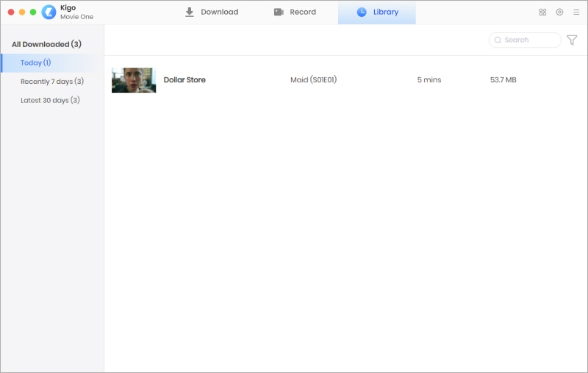Click the download arrow icon
Image resolution: width=588 pixels, height=373 pixels.
[x=190, y=12]
